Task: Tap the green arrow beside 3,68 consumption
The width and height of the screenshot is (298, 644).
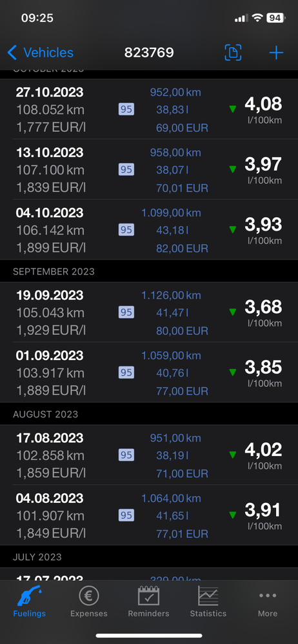Action: pos(233,312)
